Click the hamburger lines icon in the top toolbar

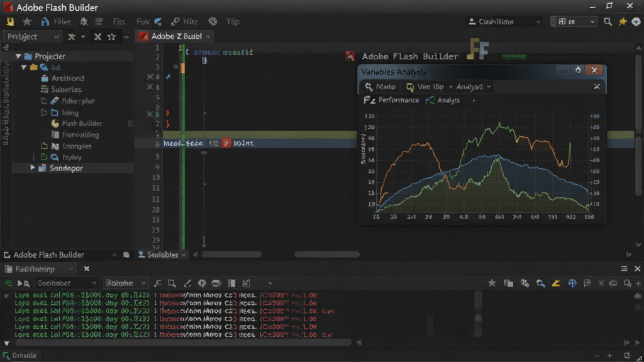tap(99, 21)
